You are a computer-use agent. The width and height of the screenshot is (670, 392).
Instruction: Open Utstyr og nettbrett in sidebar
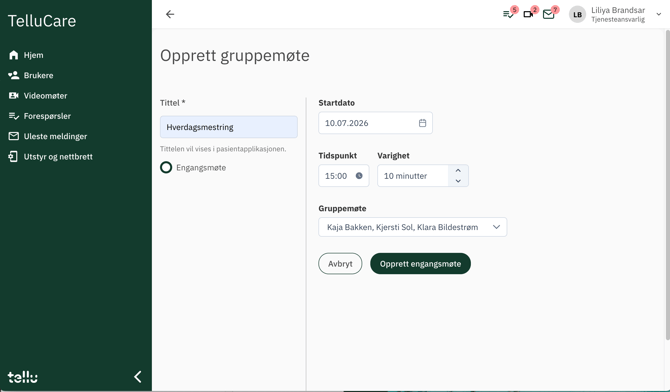pos(50,156)
